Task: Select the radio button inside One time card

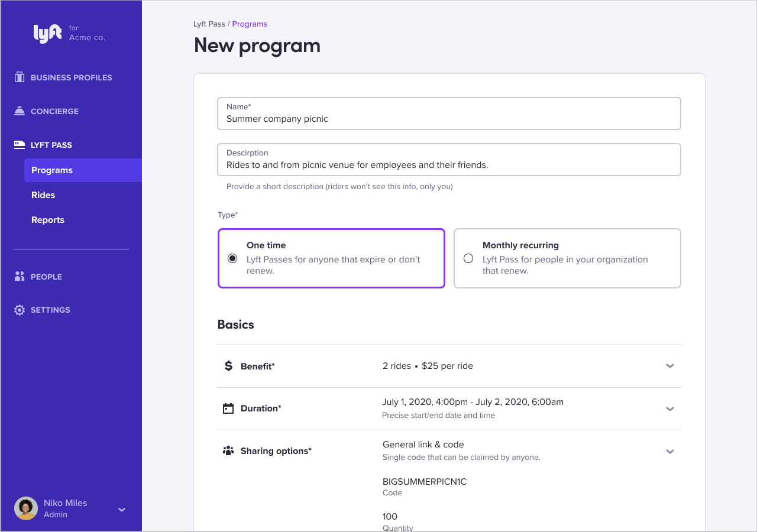Action: (x=232, y=258)
